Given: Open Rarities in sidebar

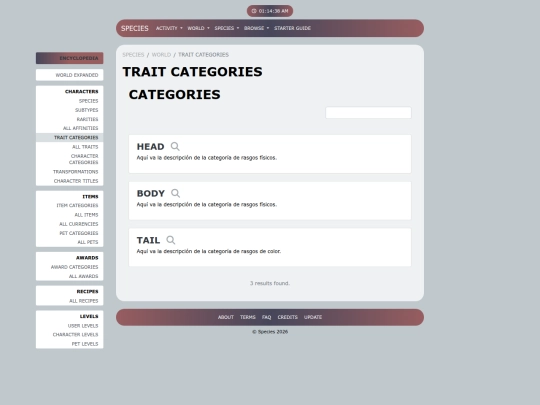Looking at the screenshot, I should tap(87, 119).
